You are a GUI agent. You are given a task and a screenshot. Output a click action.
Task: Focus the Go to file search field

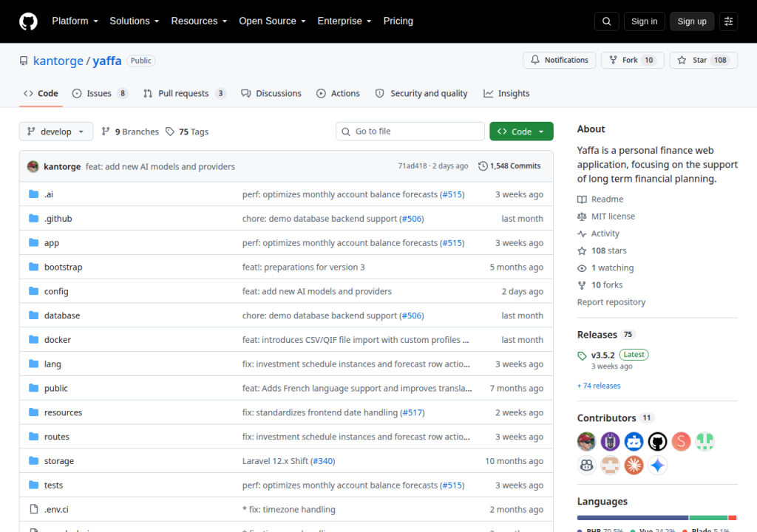pyautogui.click(x=410, y=132)
